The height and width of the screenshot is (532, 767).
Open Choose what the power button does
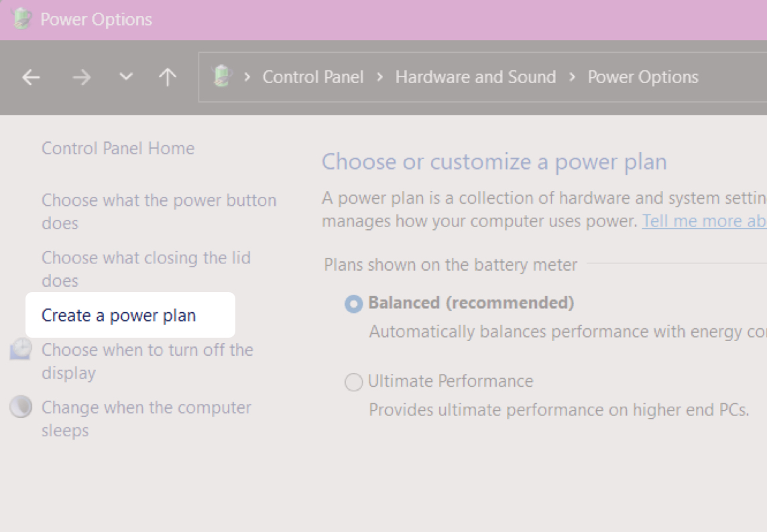pyautogui.click(x=159, y=211)
